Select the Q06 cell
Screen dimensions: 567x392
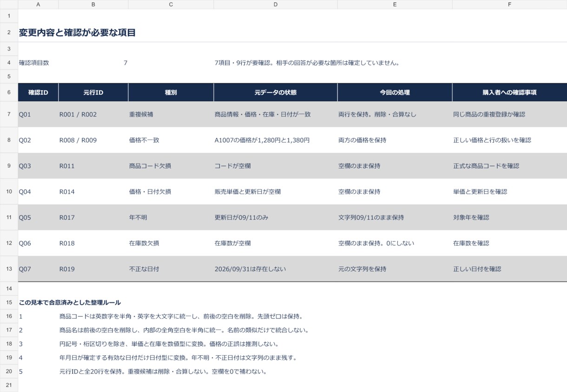(x=38, y=243)
